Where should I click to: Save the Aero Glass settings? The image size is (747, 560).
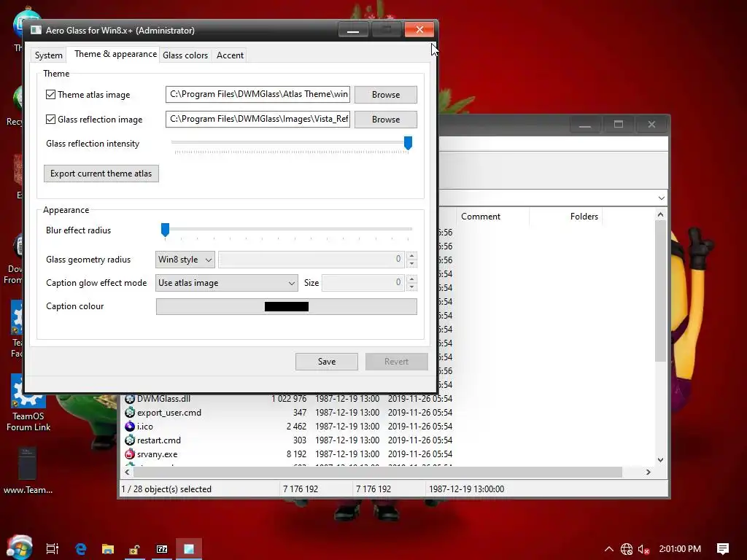[326, 362]
